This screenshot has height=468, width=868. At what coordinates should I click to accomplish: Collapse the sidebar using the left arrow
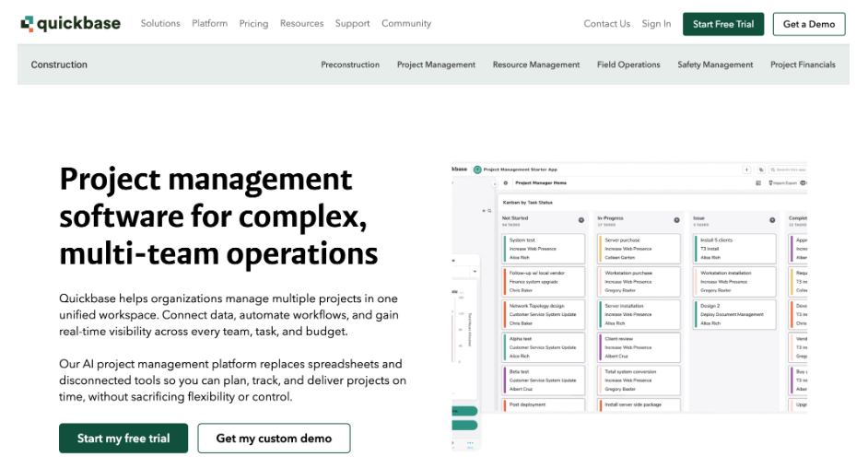click(495, 183)
